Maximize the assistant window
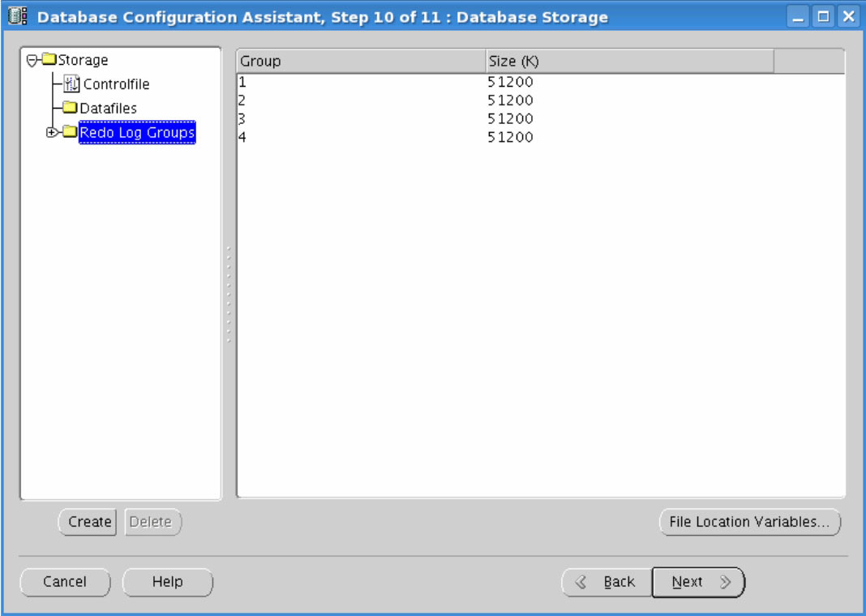Screen dimensions: 866x616 [x=824, y=17]
